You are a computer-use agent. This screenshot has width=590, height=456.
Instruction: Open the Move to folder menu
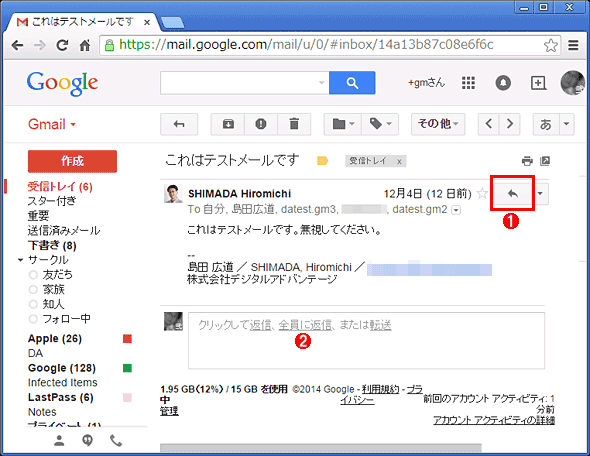343,124
